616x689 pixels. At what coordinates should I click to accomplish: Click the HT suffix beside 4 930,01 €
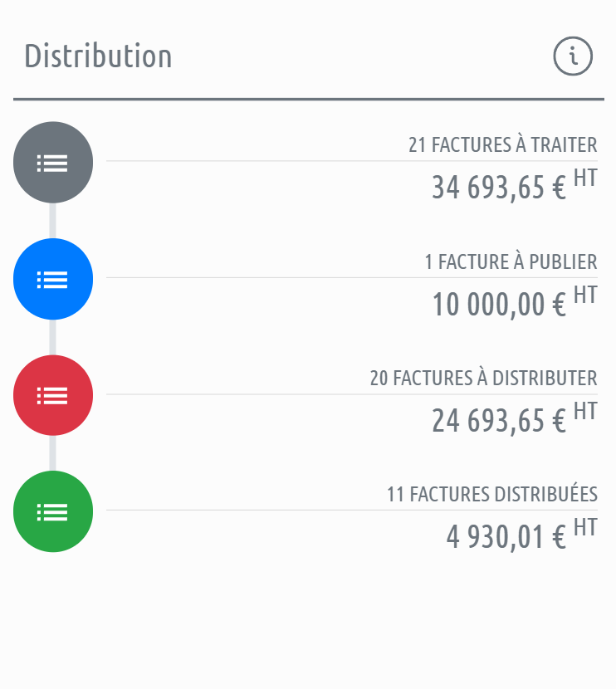[585, 527]
